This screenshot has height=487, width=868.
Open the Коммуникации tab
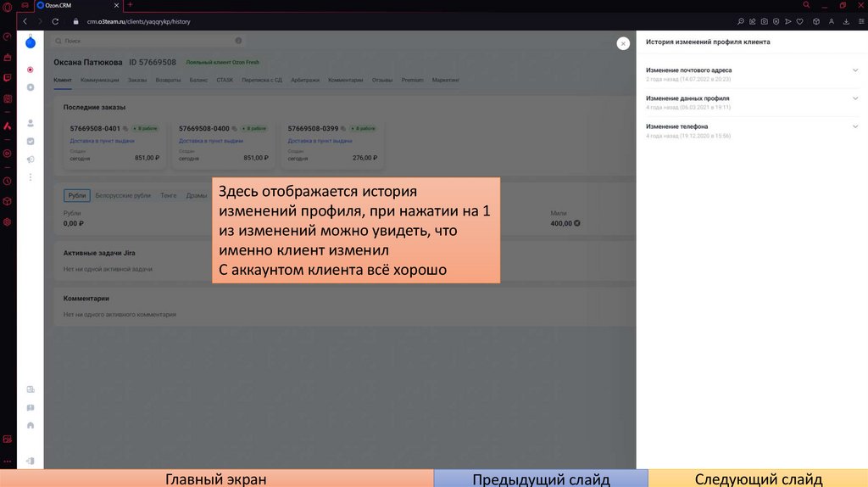(100, 80)
